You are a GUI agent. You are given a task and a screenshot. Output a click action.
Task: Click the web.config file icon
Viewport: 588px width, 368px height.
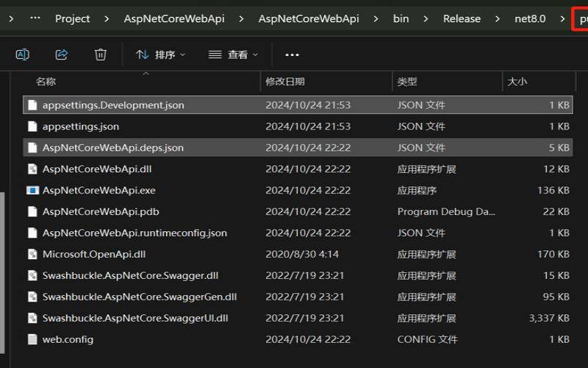[x=32, y=340]
